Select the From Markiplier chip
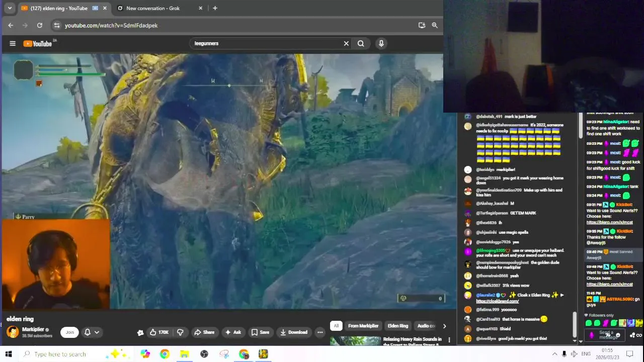 point(363,326)
